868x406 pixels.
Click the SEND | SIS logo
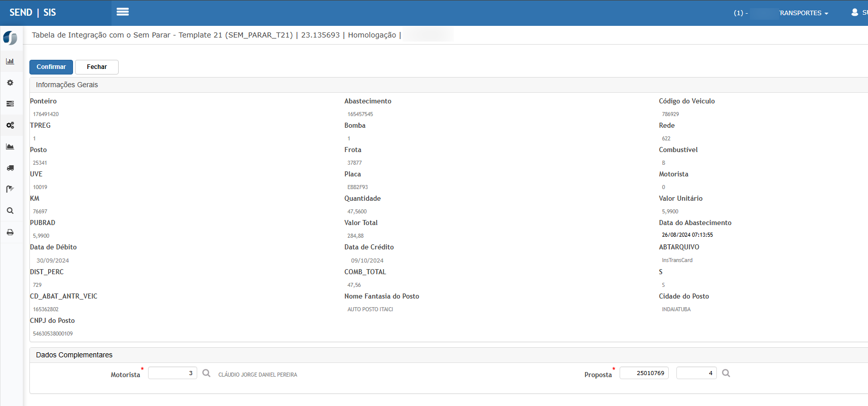click(33, 13)
